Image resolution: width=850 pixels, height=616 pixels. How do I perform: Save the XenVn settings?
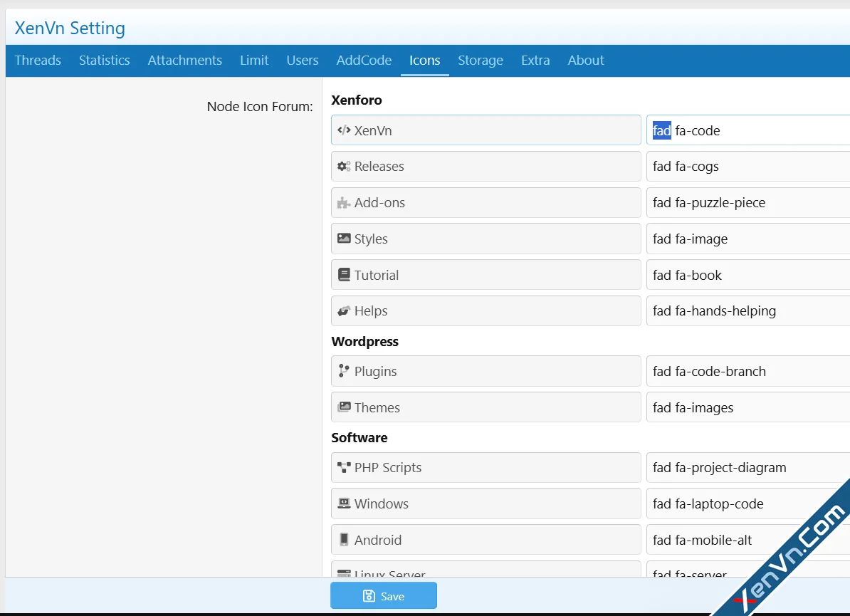click(x=384, y=595)
